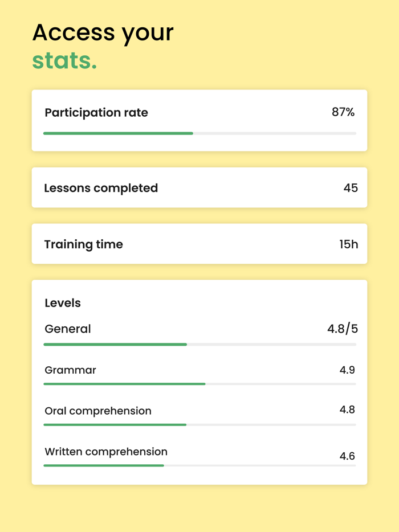
Task: Click the 4.6 written comprehension score
Action: point(347,456)
